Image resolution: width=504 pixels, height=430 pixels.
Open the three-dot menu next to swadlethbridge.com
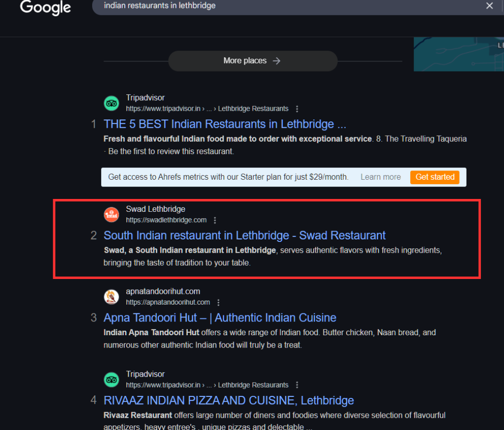(x=215, y=220)
